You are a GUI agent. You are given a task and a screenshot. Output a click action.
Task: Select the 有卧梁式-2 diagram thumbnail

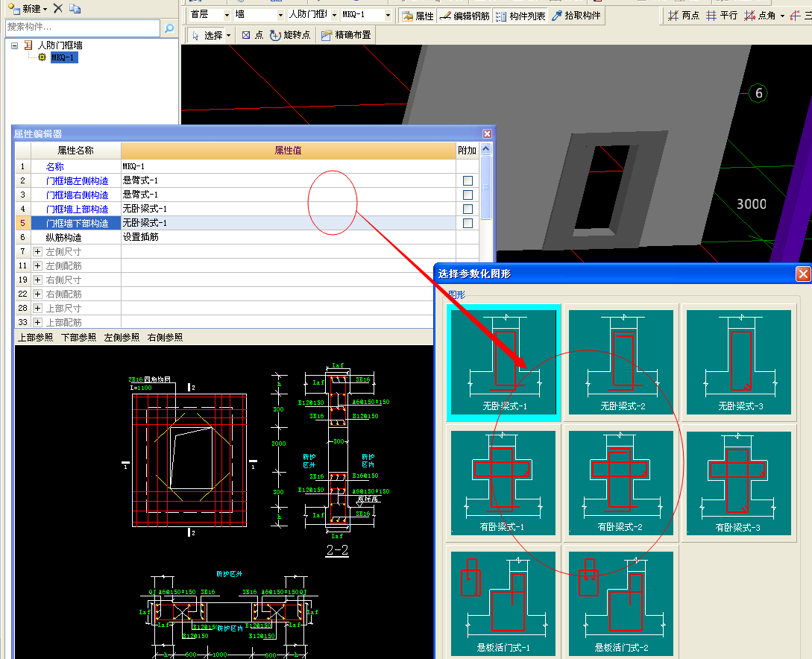(621, 483)
